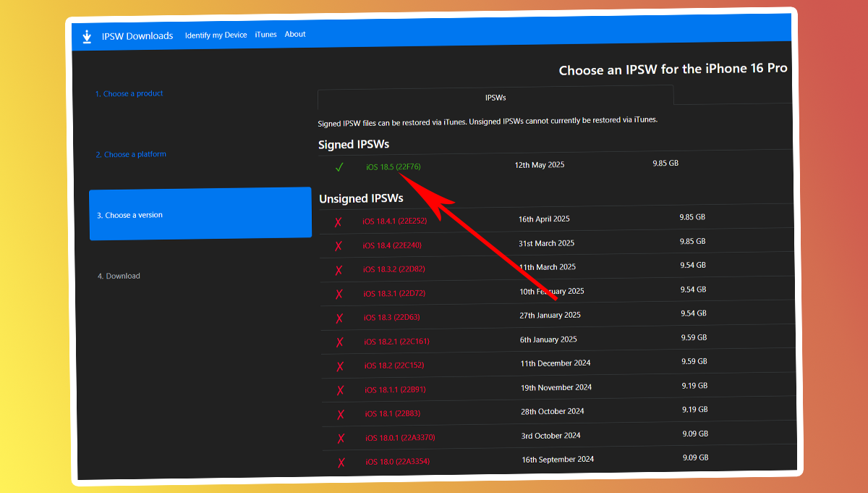868x493 pixels.
Task: Click the 9.85 GB size of iOS 18.4.1
Action: click(x=692, y=217)
